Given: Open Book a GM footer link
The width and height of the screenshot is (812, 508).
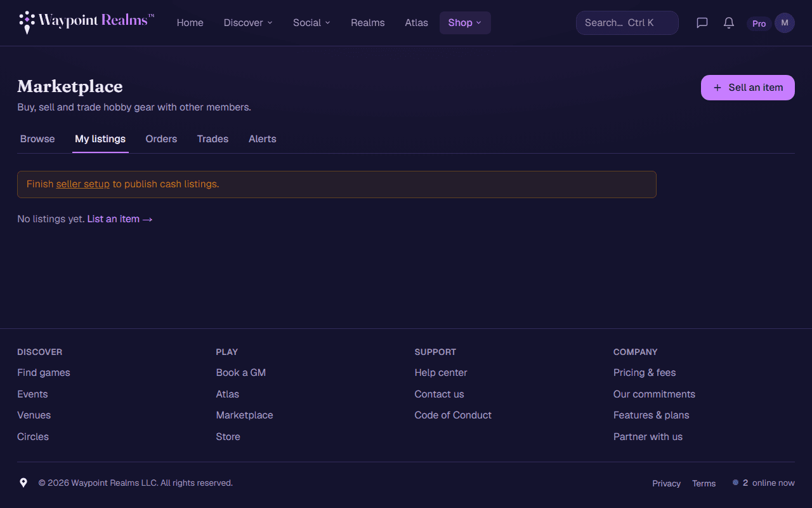Looking at the screenshot, I should (x=241, y=373).
